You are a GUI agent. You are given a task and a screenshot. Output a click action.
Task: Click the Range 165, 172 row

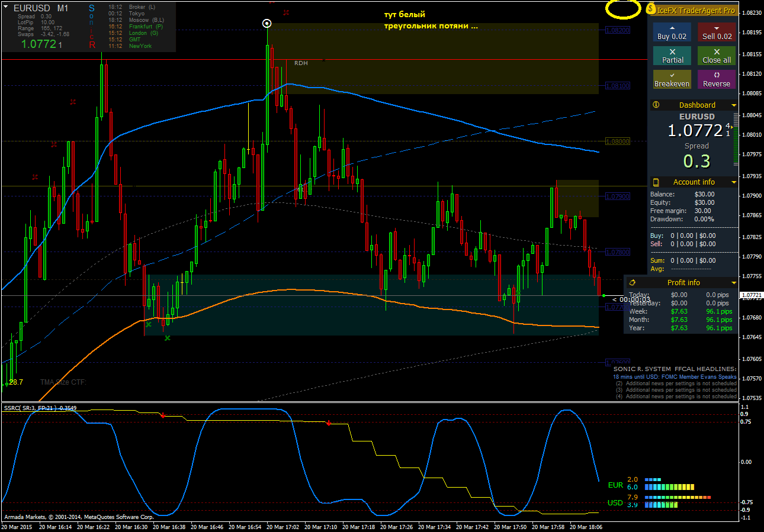(40, 28)
